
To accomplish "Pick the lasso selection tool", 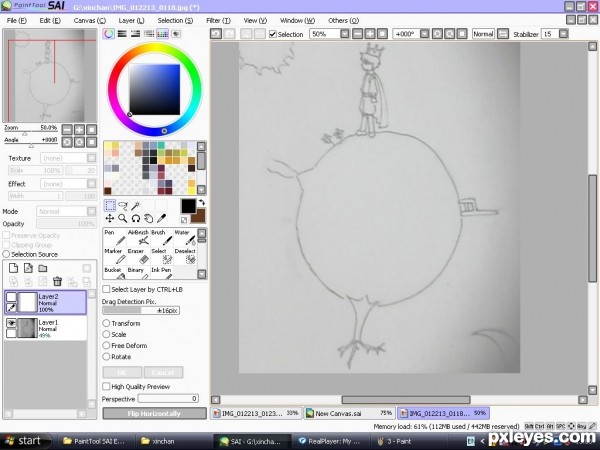I will click(123, 205).
